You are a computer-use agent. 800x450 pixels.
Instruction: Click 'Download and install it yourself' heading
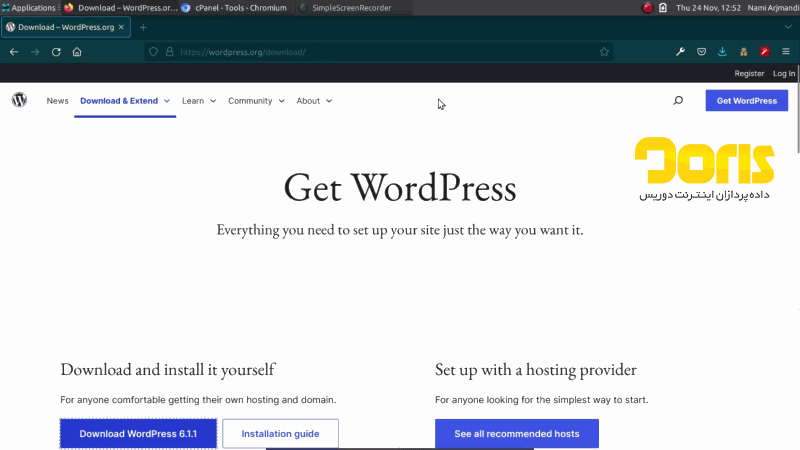coord(168,369)
